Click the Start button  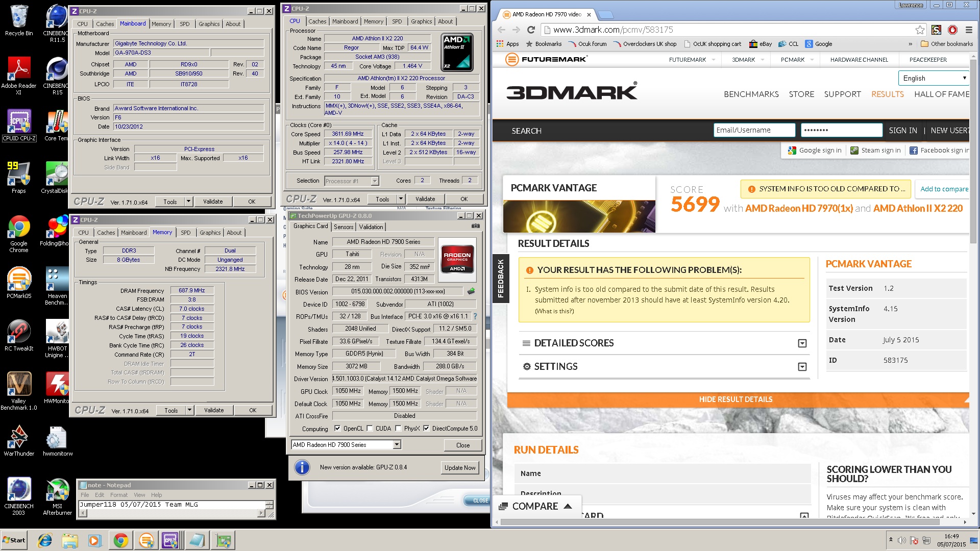click(x=14, y=540)
